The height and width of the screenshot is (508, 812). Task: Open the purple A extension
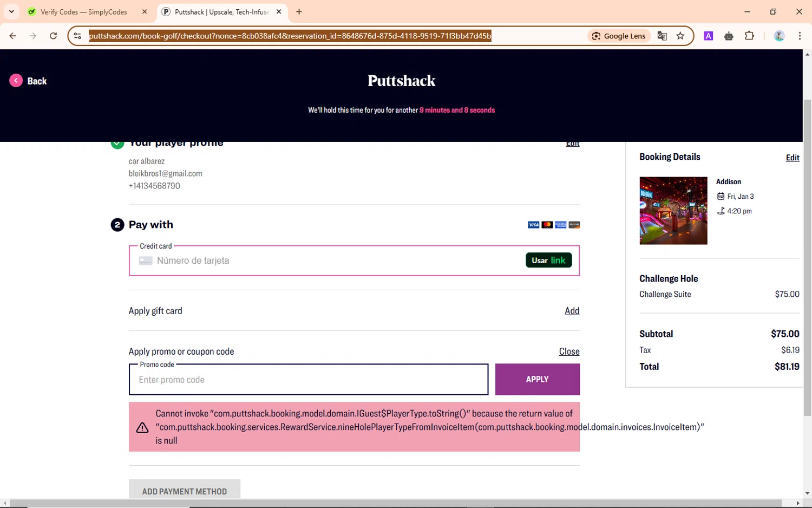pyautogui.click(x=708, y=36)
